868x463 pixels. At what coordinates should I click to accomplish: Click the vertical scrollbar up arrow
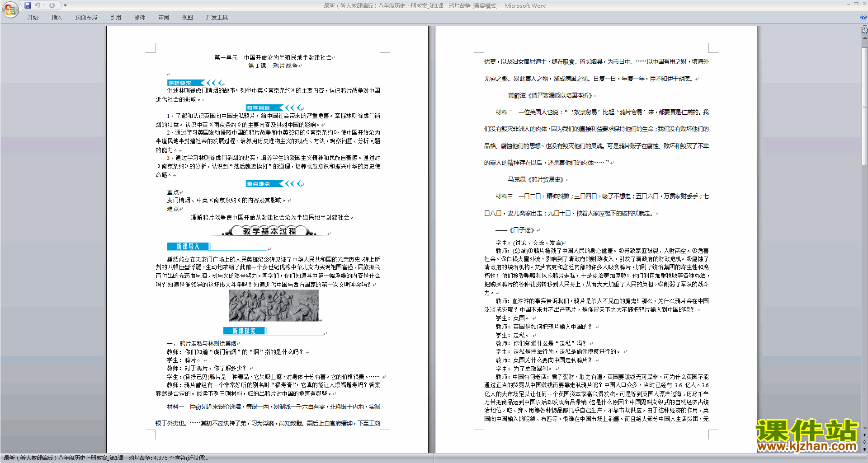click(864, 38)
